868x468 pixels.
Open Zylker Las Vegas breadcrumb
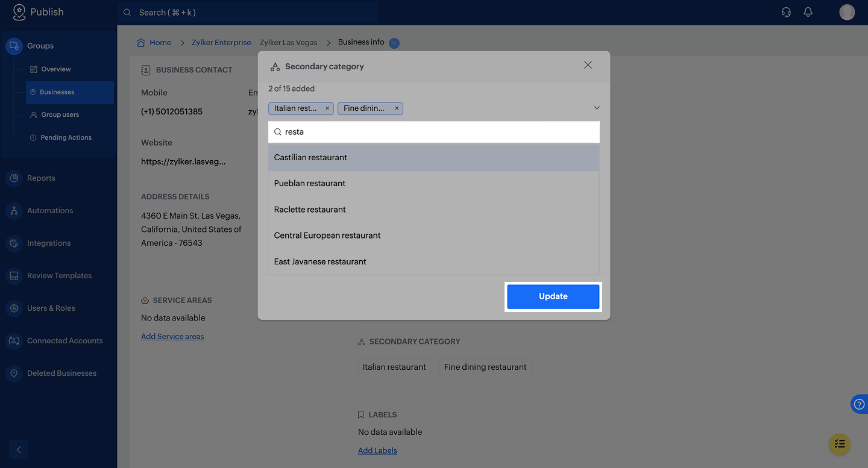(x=289, y=43)
